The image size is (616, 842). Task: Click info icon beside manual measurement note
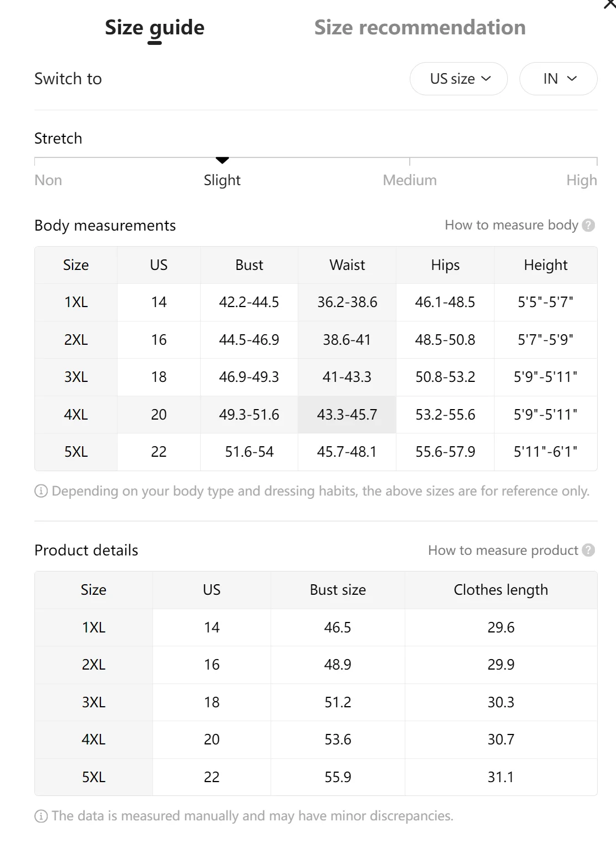[41, 816]
